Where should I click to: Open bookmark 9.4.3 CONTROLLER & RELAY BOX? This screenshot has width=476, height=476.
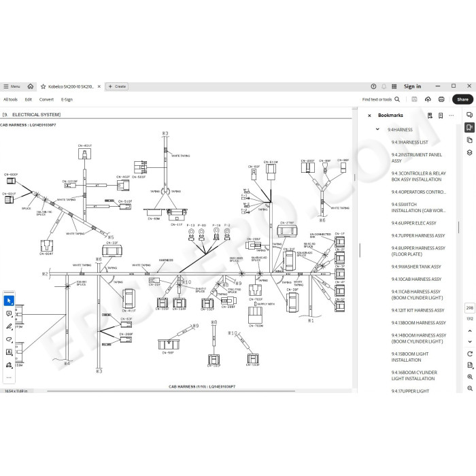418,176
